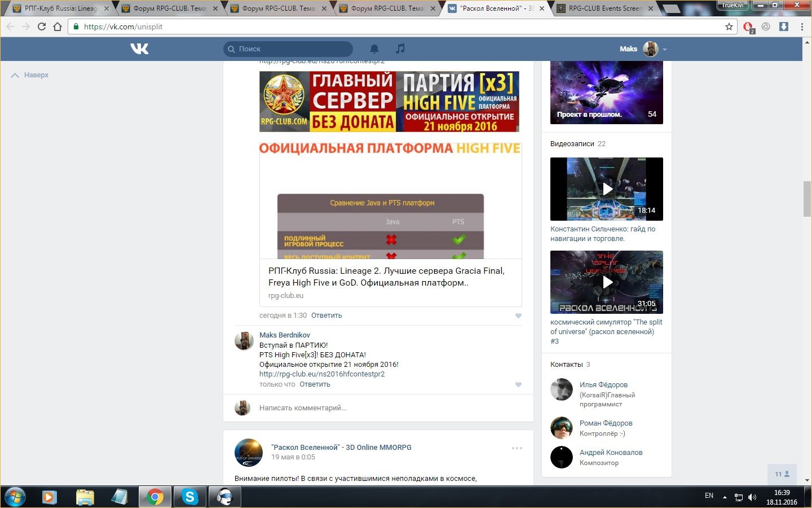
Task: Switch to the RPG-CLUB Events Screen tab
Action: pyautogui.click(x=604, y=8)
